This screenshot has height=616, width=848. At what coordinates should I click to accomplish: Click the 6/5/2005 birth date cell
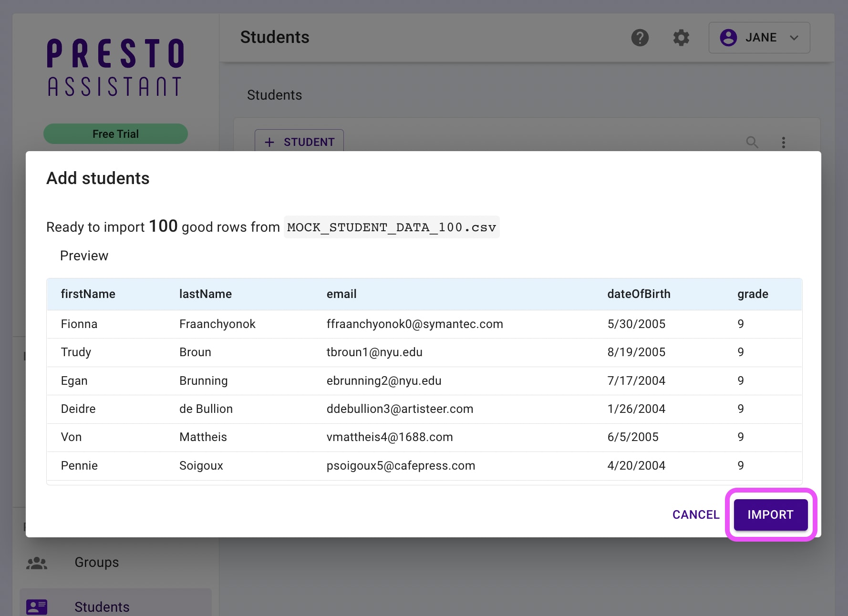633,437
